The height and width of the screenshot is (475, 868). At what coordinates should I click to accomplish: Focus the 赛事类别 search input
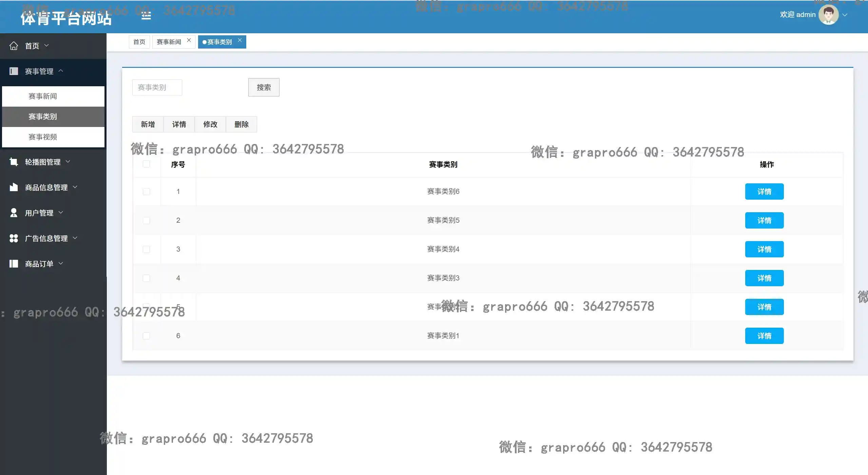click(x=157, y=88)
